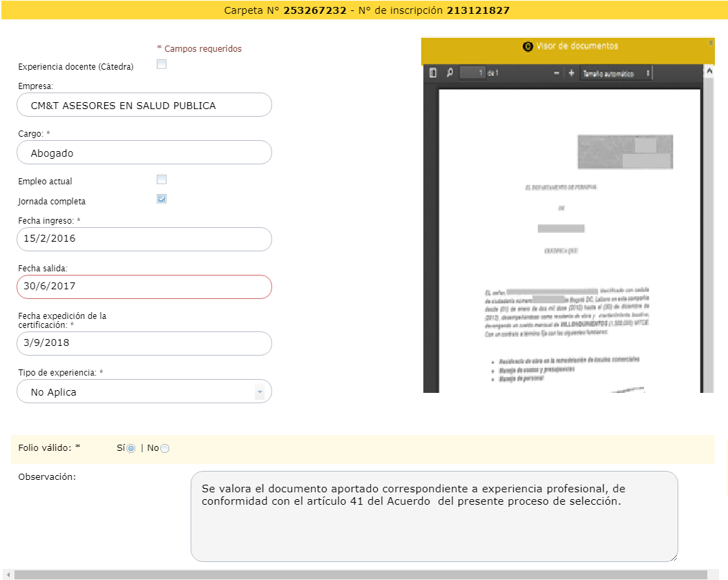Enable the Experiencia docente (Cátedra) checkbox

[162, 65]
